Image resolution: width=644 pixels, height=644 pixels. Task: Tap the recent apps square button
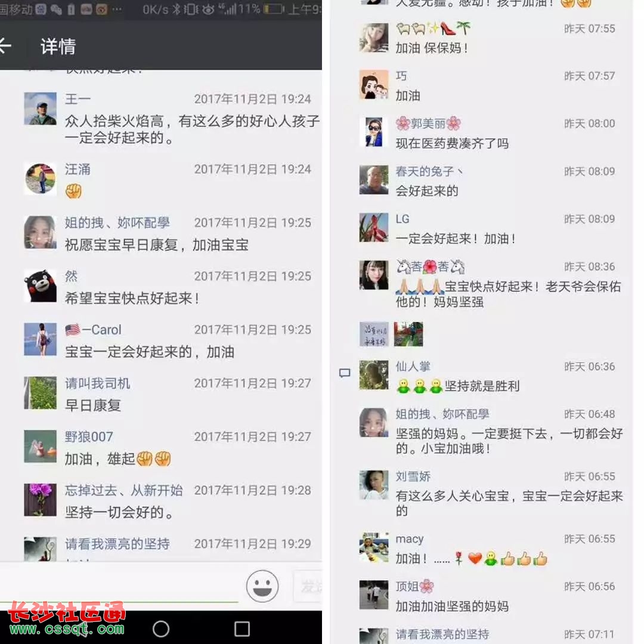click(x=242, y=629)
